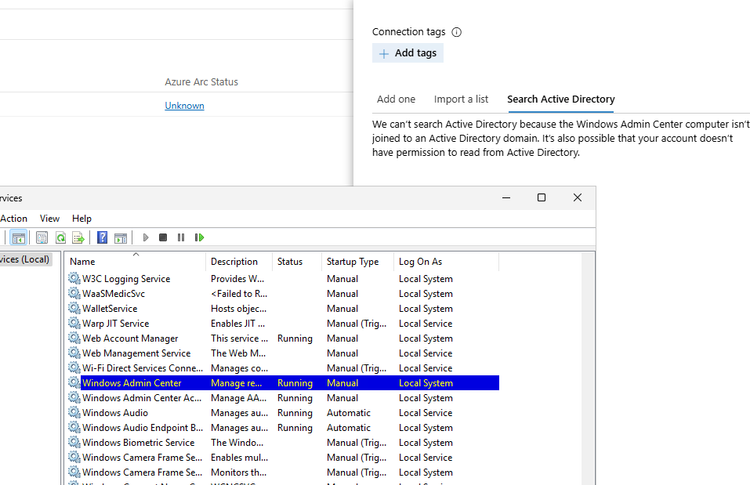Click the Restart Service toolbar icon
The width and height of the screenshot is (750, 485).
coord(199,238)
